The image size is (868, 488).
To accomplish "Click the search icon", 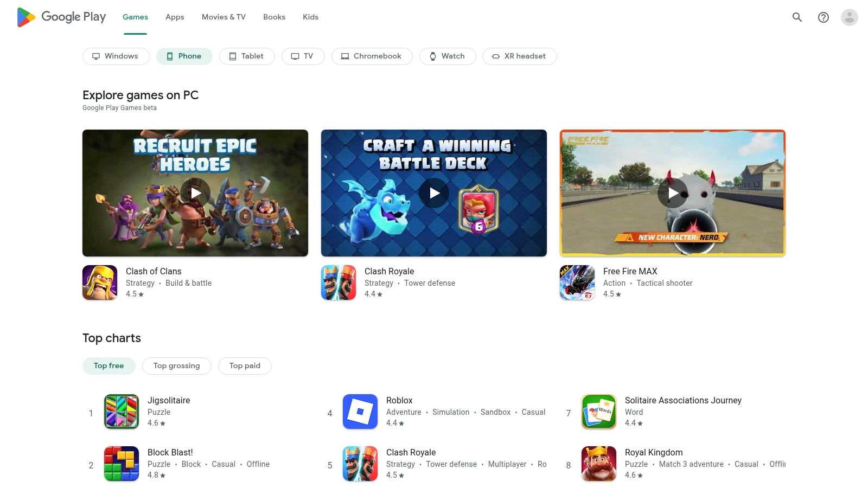I will click(797, 17).
